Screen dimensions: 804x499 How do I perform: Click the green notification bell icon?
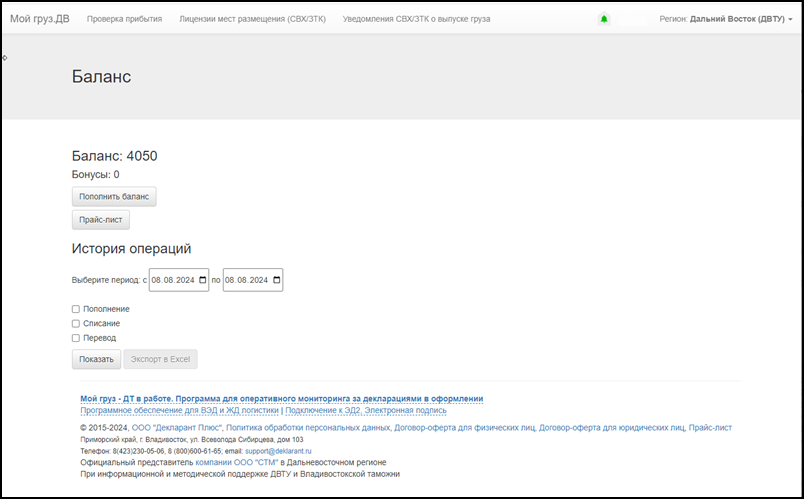(x=603, y=19)
